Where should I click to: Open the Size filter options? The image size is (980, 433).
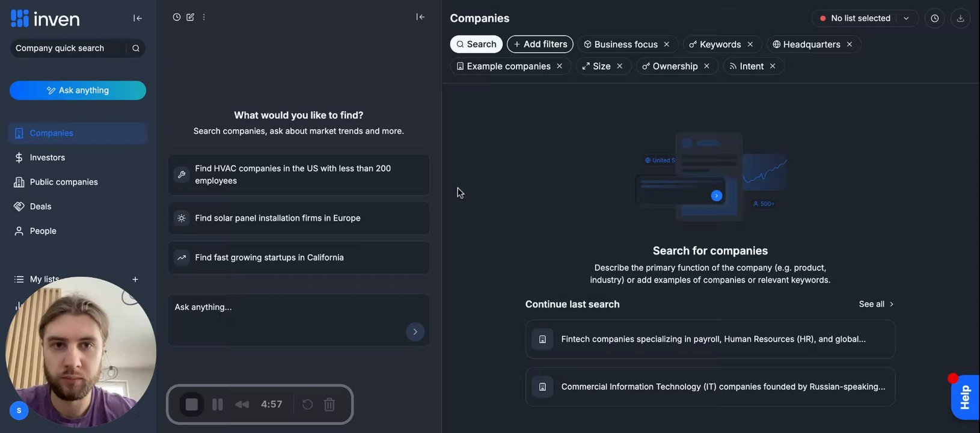click(601, 66)
